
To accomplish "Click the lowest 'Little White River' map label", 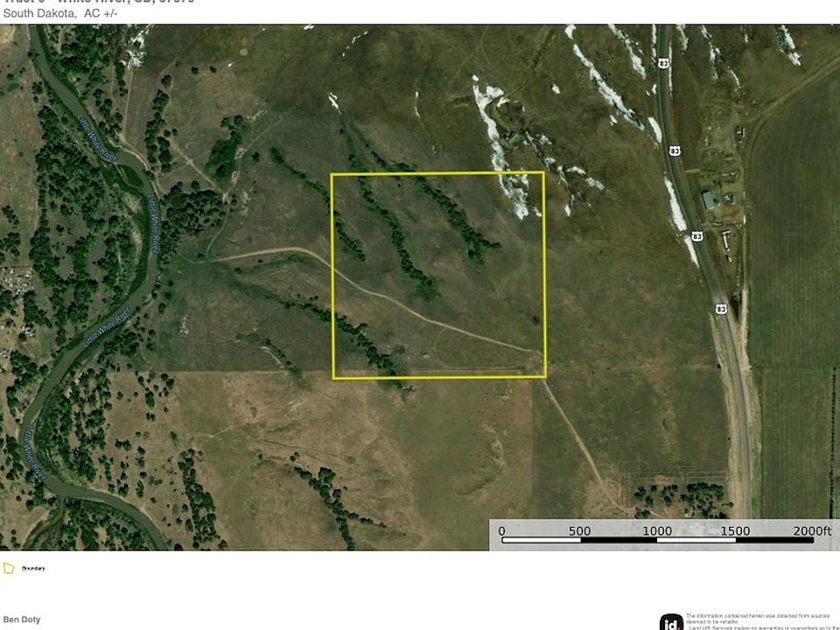I will [32, 451].
